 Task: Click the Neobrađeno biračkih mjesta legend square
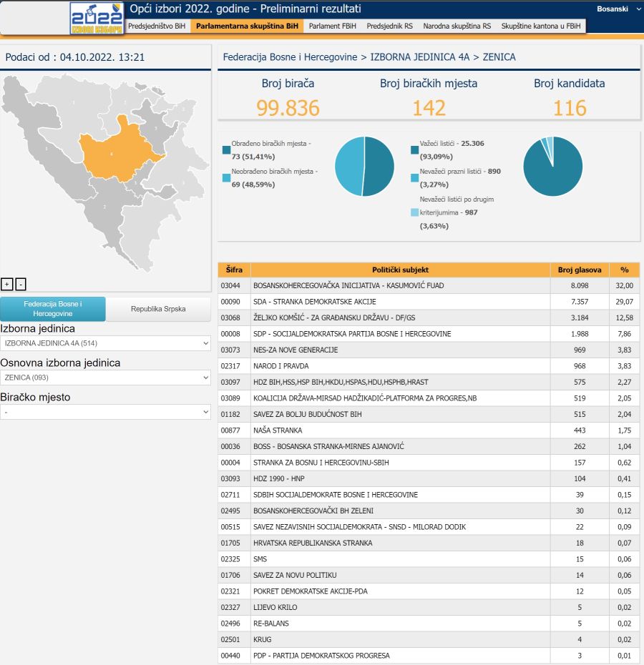[227, 177]
